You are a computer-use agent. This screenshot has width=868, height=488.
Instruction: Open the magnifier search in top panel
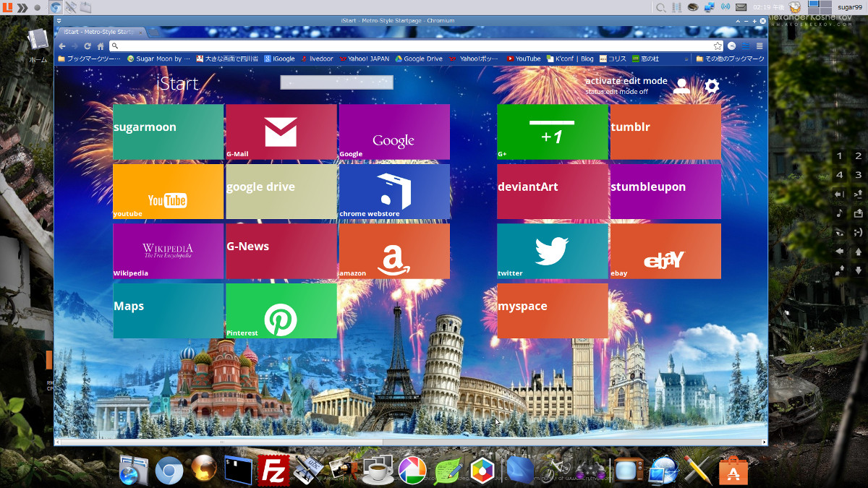tap(660, 7)
